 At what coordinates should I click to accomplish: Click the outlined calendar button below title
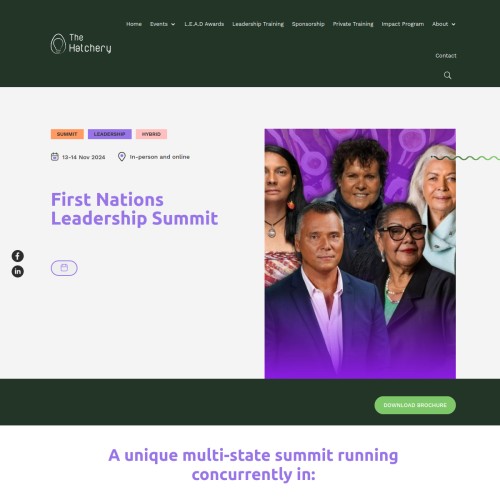[64, 268]
